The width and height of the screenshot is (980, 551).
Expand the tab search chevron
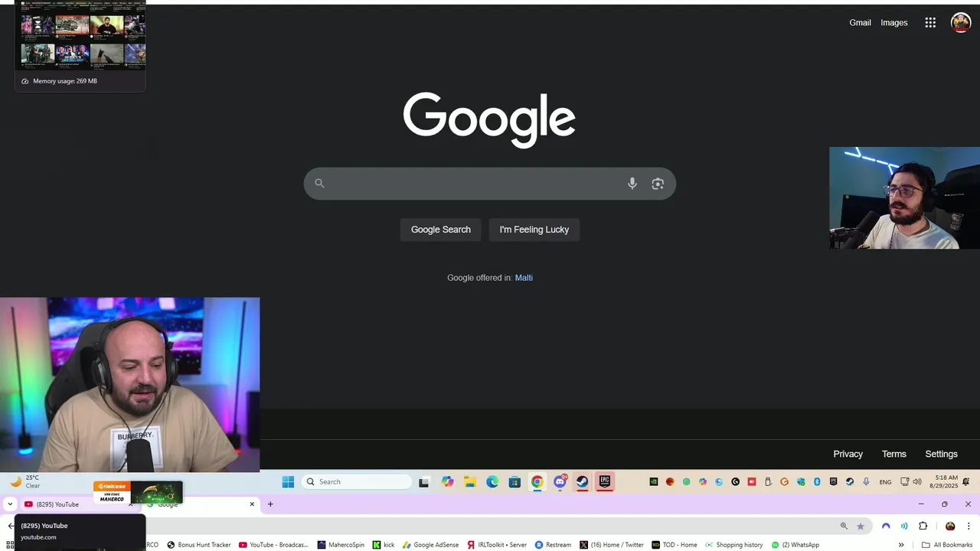pos(9,504)
